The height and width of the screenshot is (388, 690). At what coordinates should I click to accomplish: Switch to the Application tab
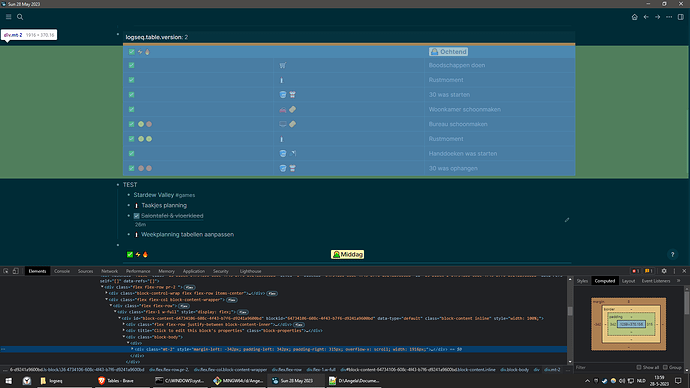[x=194, y=271]
